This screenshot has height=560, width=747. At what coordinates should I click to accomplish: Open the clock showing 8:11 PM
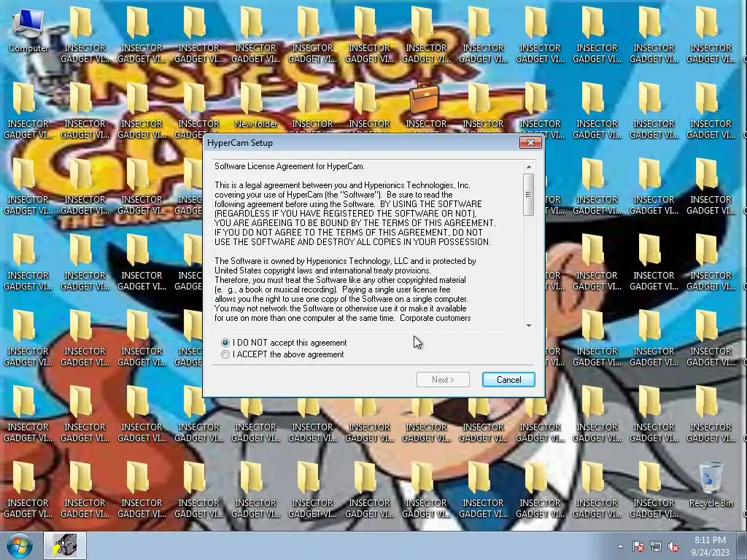[x=710, y=546]
